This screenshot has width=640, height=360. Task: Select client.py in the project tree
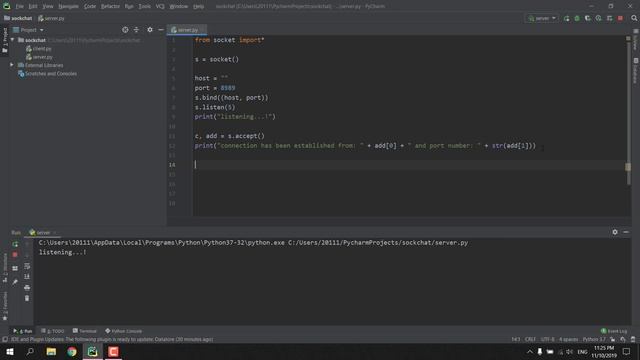(x=38, y=49)
